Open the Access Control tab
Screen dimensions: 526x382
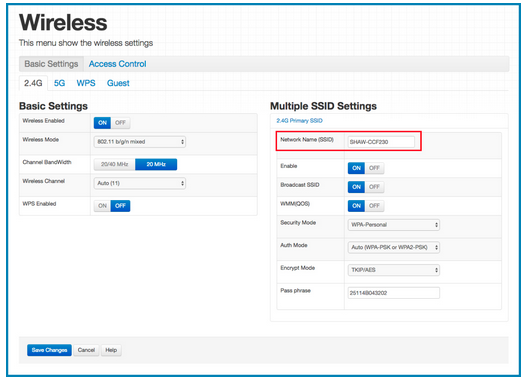pyautogui.click(x=117, y=64)
